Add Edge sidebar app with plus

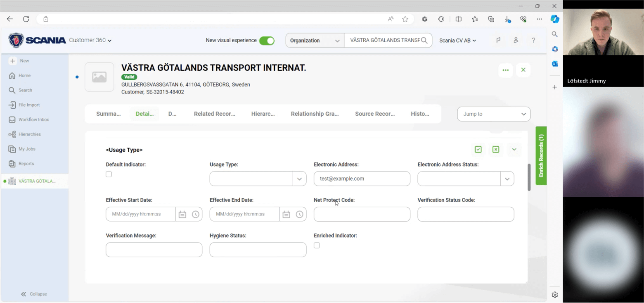[555, 87]
